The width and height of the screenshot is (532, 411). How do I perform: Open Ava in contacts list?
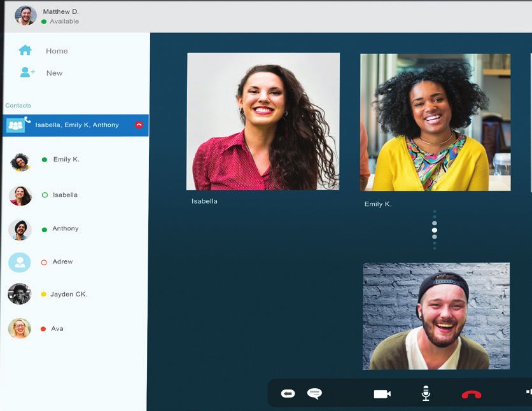(57, 328)
